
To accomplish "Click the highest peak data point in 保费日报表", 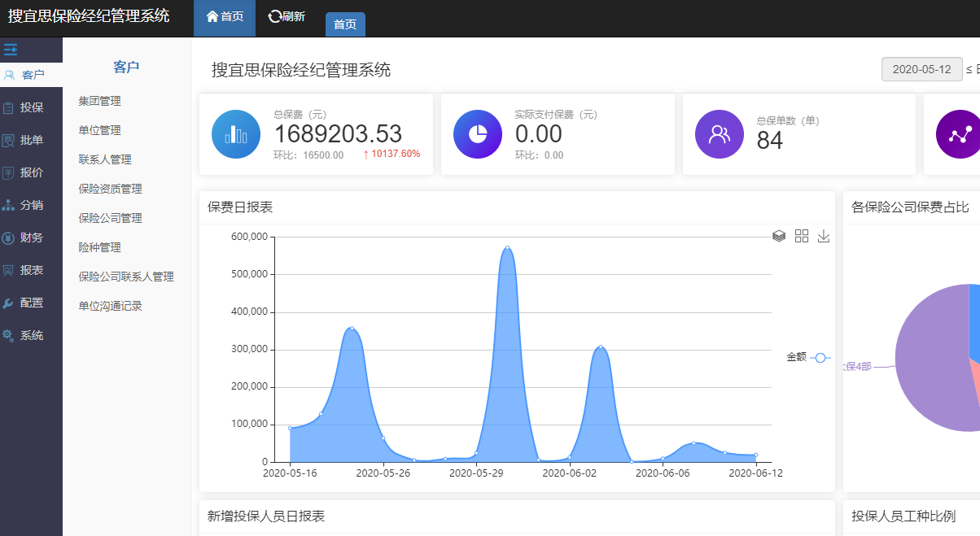I will point(507,247).
